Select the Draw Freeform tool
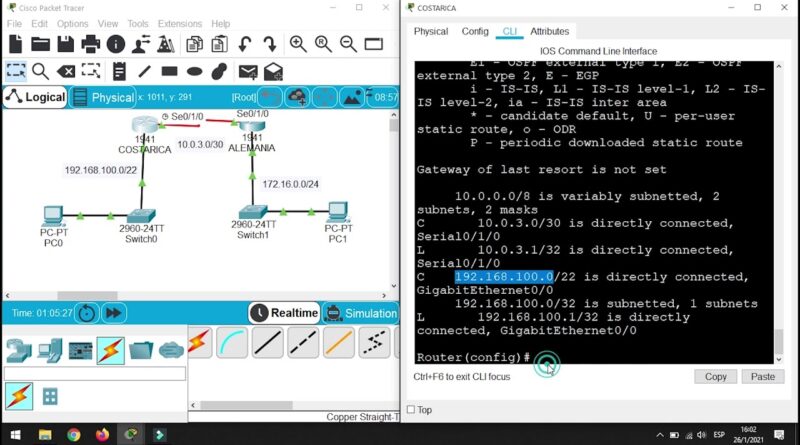The image size is (800, 445). coord(219,71)
